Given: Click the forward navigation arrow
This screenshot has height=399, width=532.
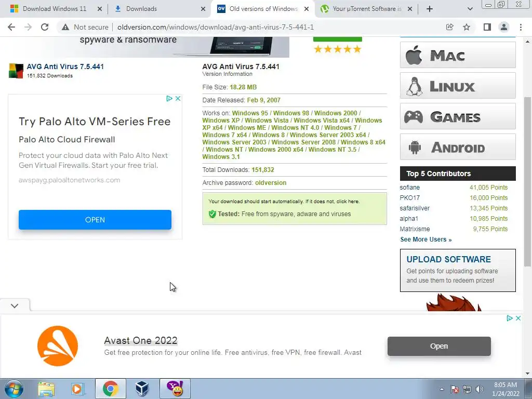Looking at the screenshot, I should pos(28,27).
